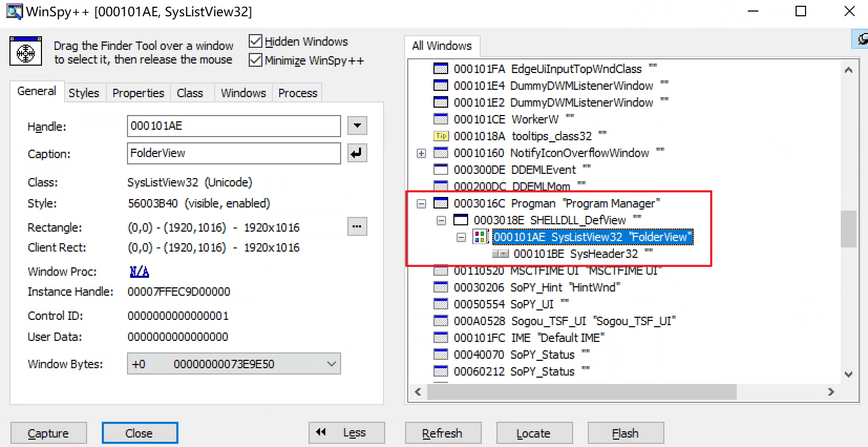Expand the NotifyIconOverflowWindow tree node
The height and width of the screenshot is (447, 868).
pos(421,153)
